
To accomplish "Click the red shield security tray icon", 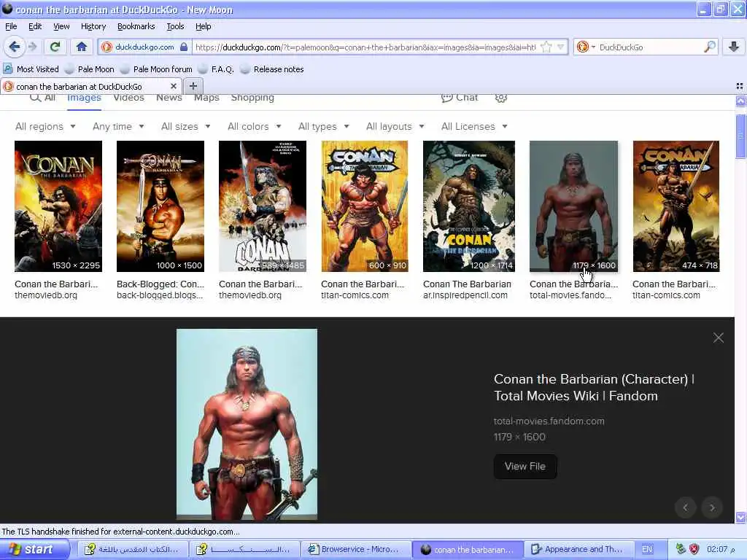I will [694, 550].
